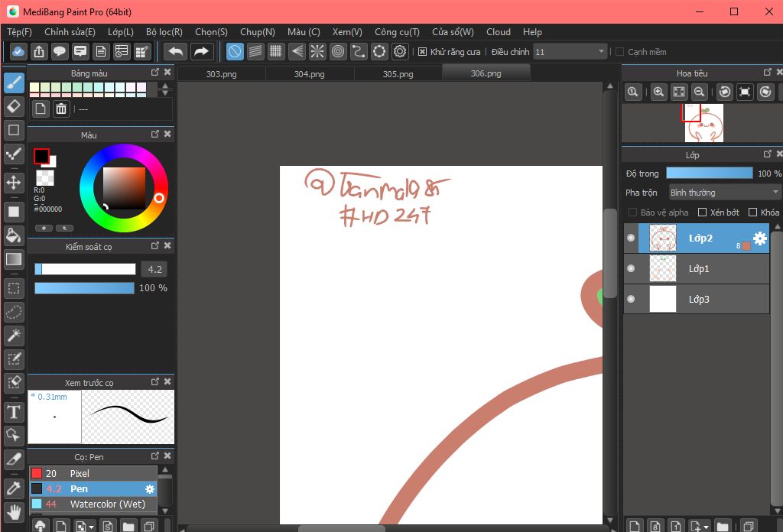The width and height of the screenshot is (783, 532).
Task: Open snap settings gear icon
Action: (x=400, y=51)
